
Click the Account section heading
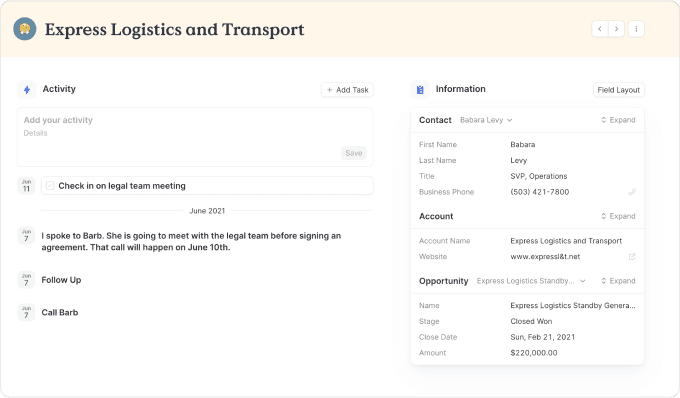click(436, 216)
